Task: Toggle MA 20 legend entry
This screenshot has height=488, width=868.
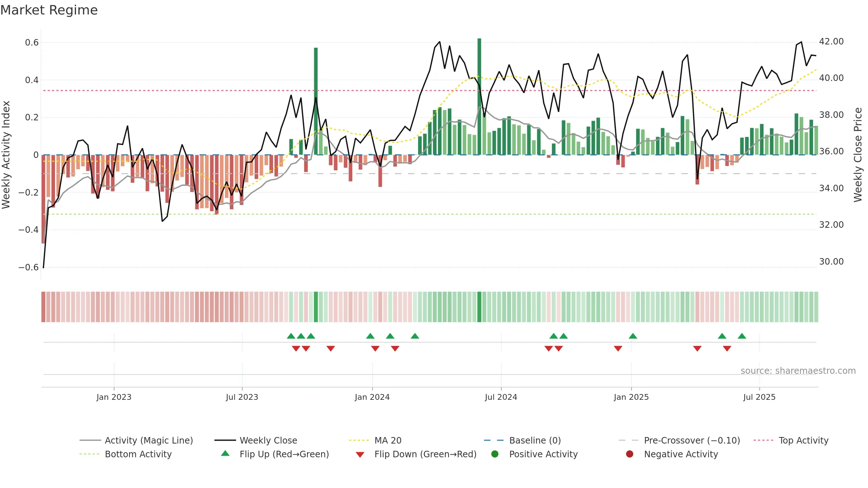Action: (x=375, y=440)
